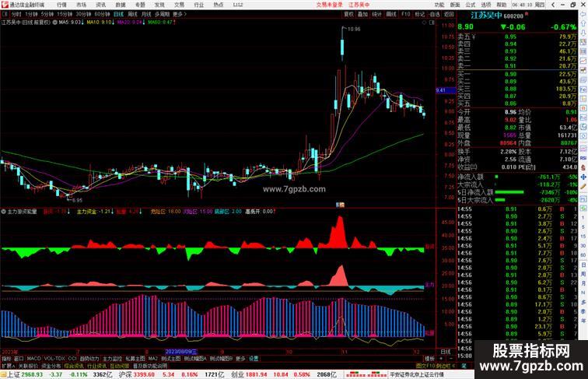
Task: Click the 上证 index value in status bar
Action: [32, 374]
